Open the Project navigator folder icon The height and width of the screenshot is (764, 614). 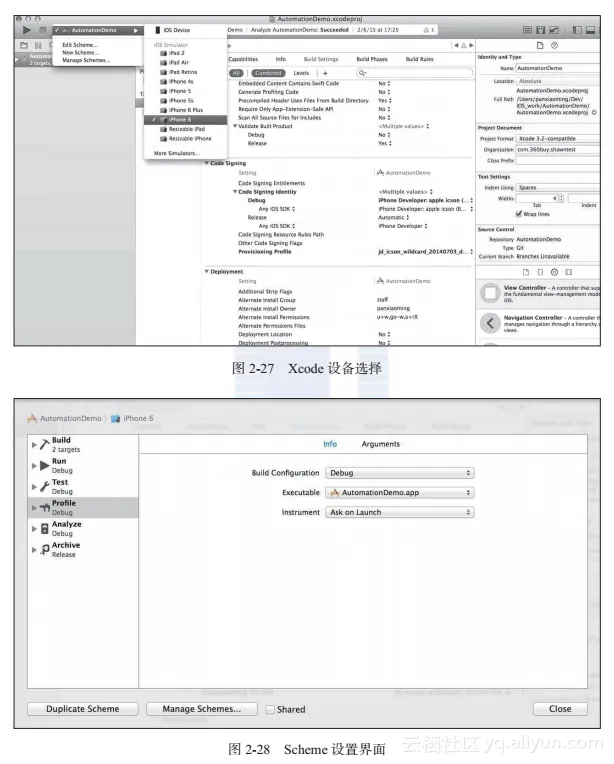click(x=24, y=45)
